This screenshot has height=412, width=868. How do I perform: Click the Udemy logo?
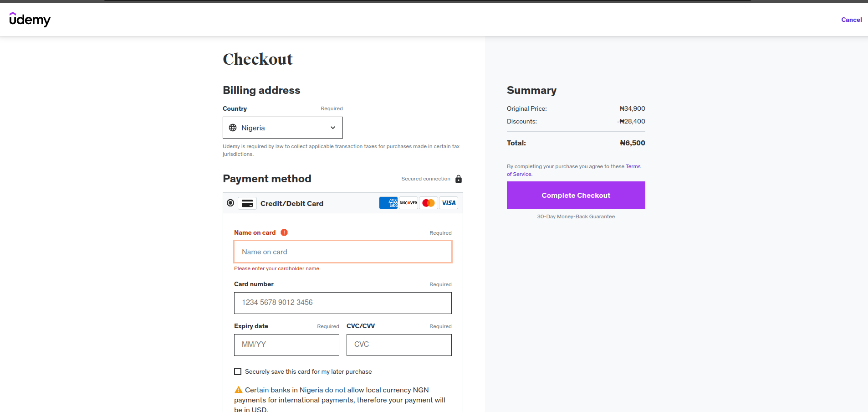tap(29, 20)
